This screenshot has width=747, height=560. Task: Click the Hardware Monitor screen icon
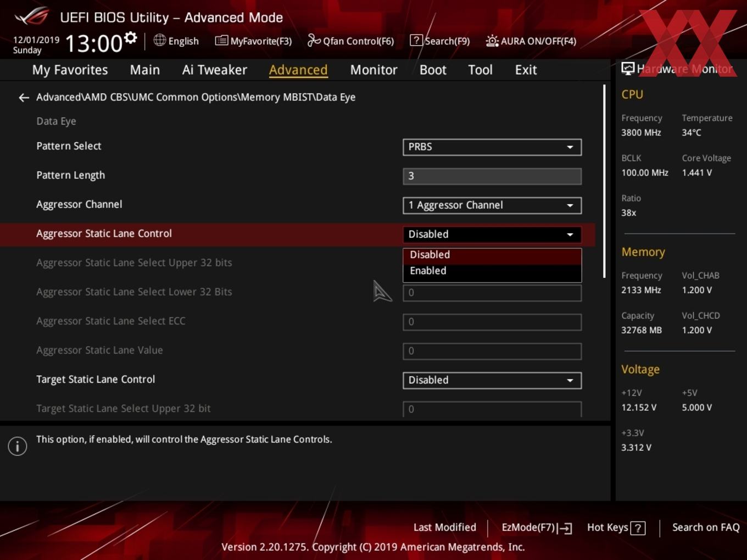[x=628, y=69]
